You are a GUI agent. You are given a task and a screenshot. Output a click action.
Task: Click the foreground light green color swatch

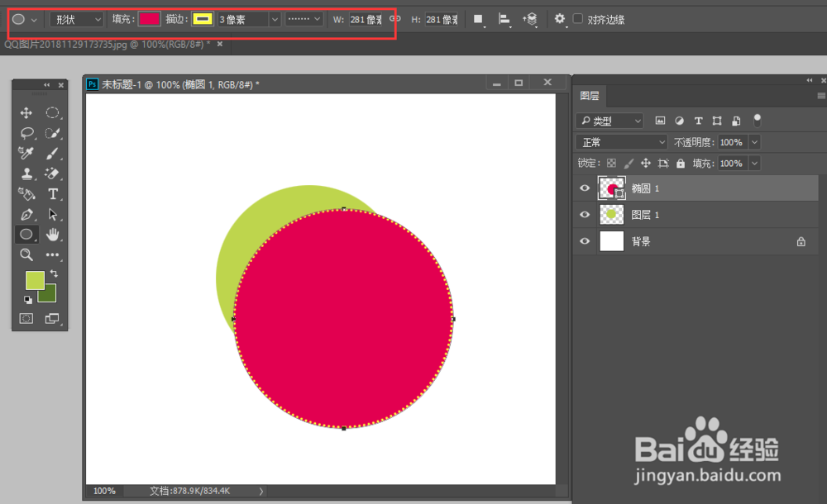35,280
